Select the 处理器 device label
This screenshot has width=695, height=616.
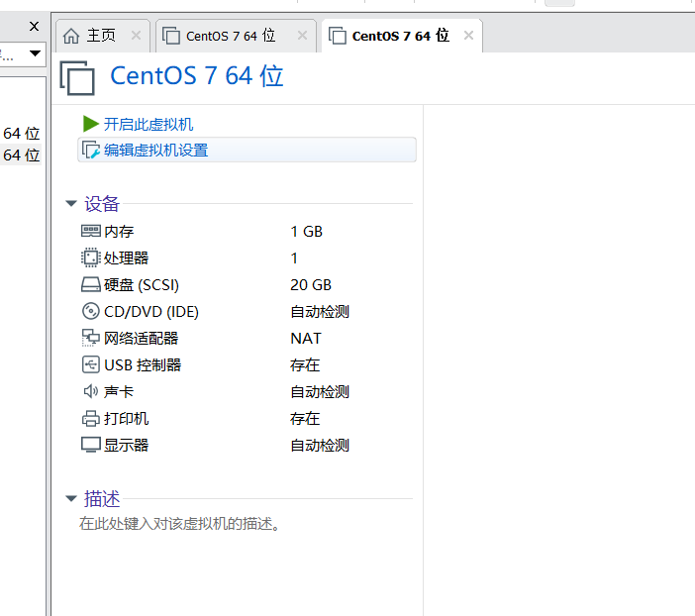click(127, 258)
